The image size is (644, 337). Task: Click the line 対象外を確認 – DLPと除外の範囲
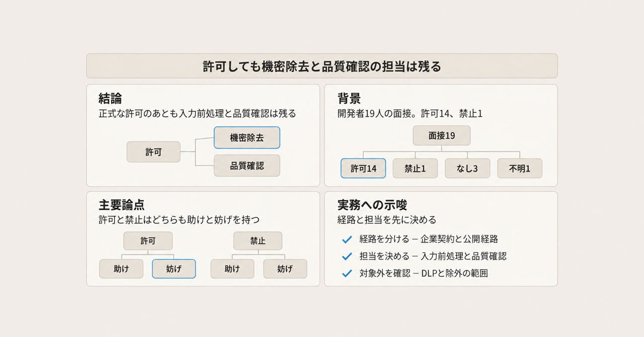point(424,274)
